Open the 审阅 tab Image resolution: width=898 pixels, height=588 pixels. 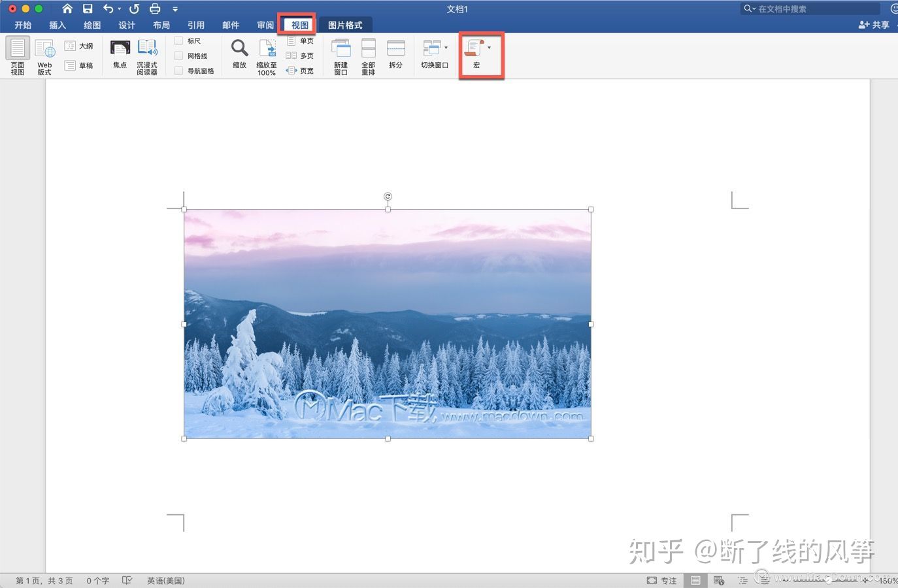coord(265,25)
